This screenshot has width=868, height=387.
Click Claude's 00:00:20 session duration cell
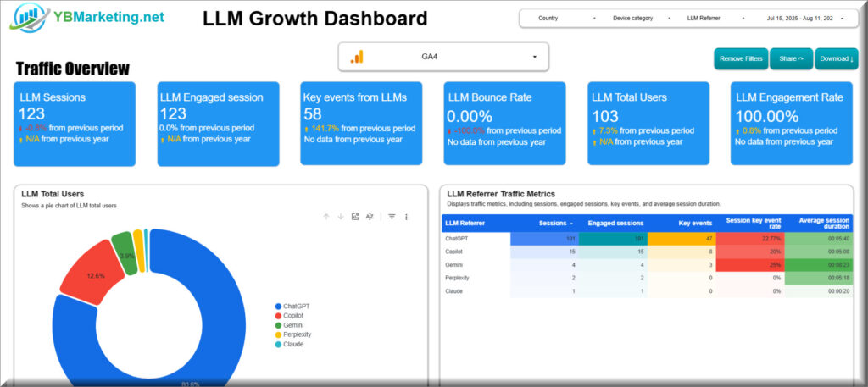pos(819,290)
